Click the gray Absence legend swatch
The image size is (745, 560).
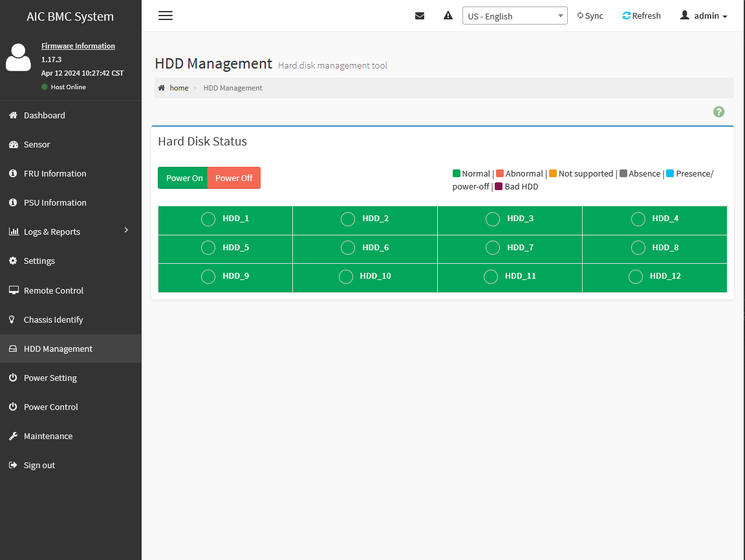[623, 173]
